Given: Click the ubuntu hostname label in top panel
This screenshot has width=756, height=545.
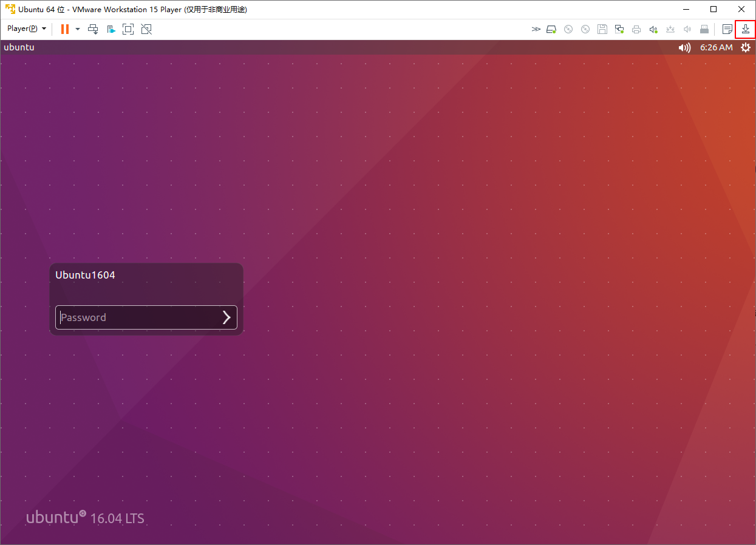Looking at the screenshot, I should [x=19, y=47].
